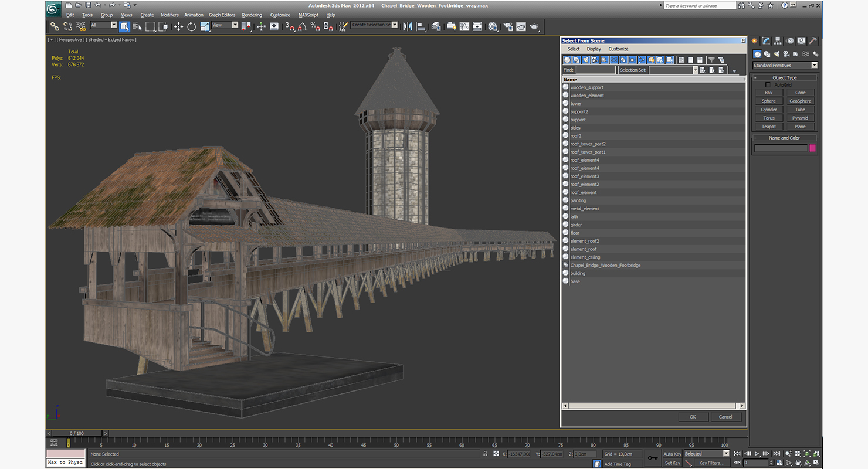Open the Rendering menu
Viewport: 868px width, 469px height.
252,15
